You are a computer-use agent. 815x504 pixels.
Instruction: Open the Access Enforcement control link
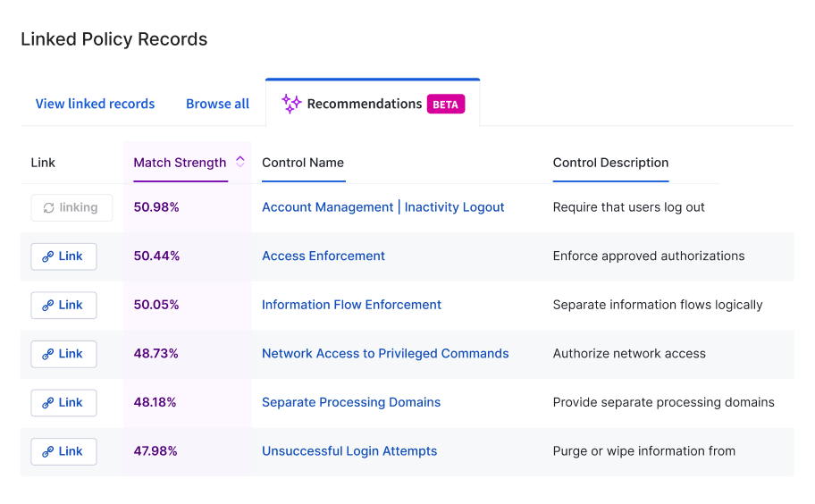coord(323,256)
